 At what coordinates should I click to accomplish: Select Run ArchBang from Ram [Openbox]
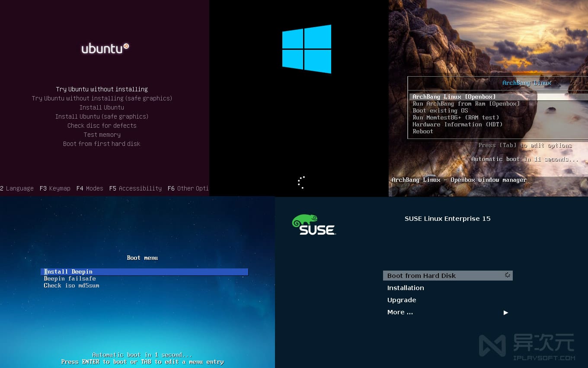pyautogui.click(x=466, y=103)
